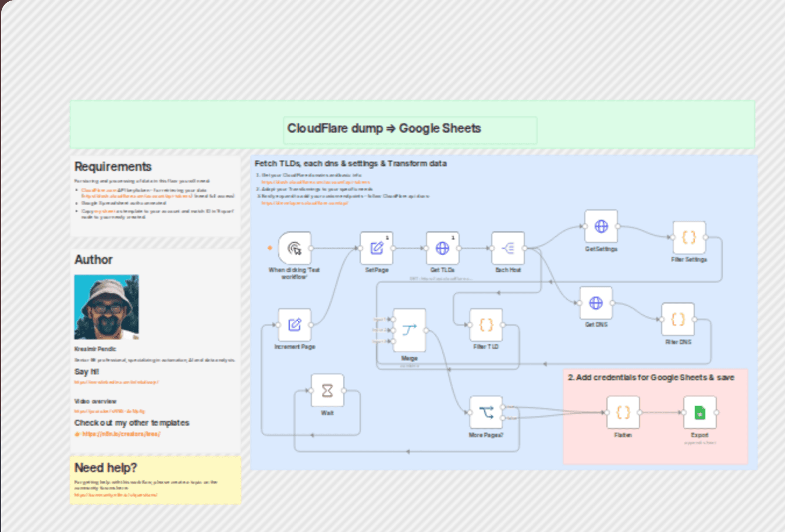Open the 'my sheet' template link in Requirements

tap(105, 211)
